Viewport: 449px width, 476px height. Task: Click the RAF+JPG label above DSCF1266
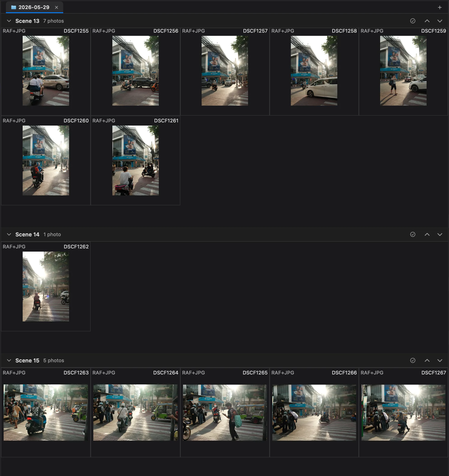coord(283,373)
